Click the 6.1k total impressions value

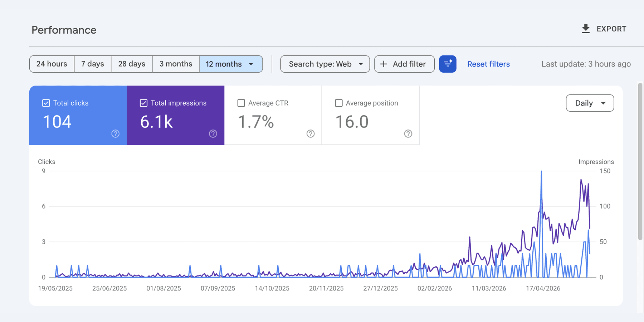156,122
